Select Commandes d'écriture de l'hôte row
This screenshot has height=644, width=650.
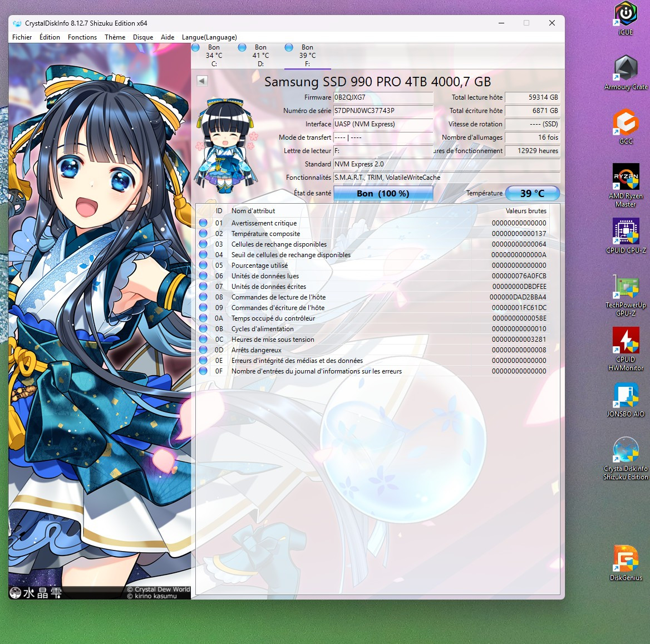pyautogui.click(x=373, y=307)
